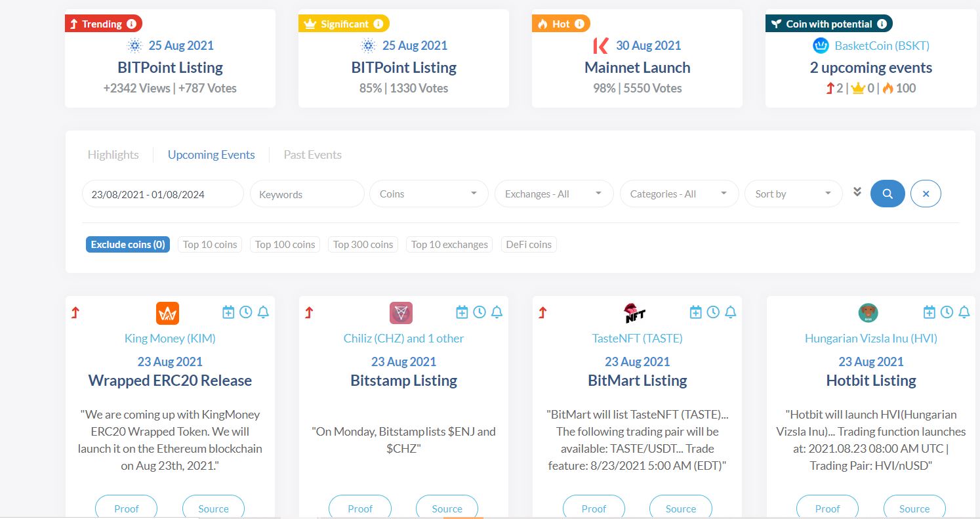The height and width of the screenshot is (519, 980).
Task: Toggle the Top 10 coins filter
Action: [210, 245]
